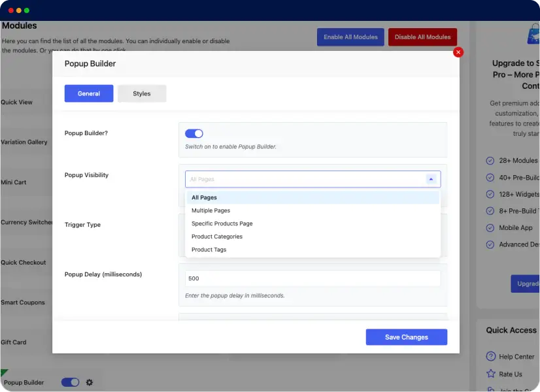540x392 pixels.
Task: Click the Rate Us star icon
Action: tap(491, 374)
